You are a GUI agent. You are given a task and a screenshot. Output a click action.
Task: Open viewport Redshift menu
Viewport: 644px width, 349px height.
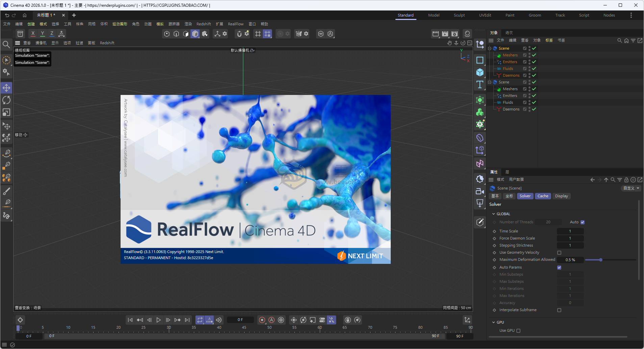point(107,43)
